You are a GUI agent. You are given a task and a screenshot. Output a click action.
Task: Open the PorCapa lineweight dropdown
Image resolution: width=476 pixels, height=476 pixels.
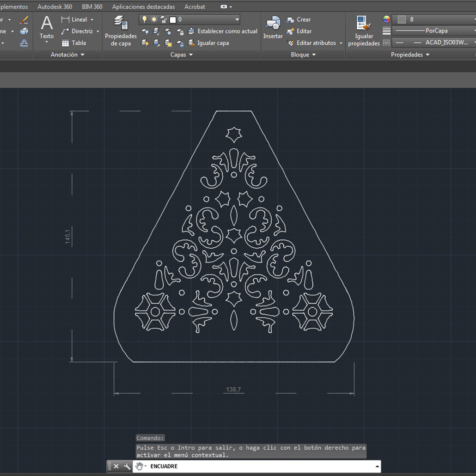[x=434, y=31]
